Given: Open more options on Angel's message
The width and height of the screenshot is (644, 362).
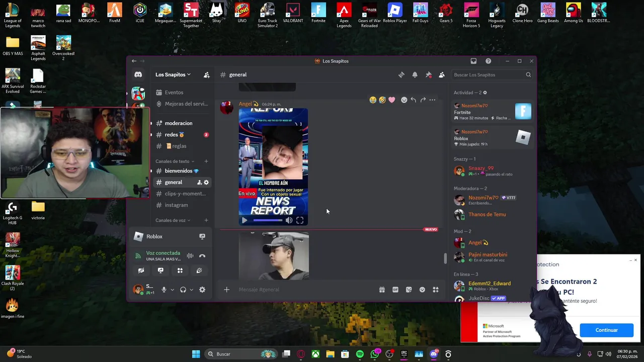Looking at the screenshot, I should pyautogui.click(x=432, y=100).
